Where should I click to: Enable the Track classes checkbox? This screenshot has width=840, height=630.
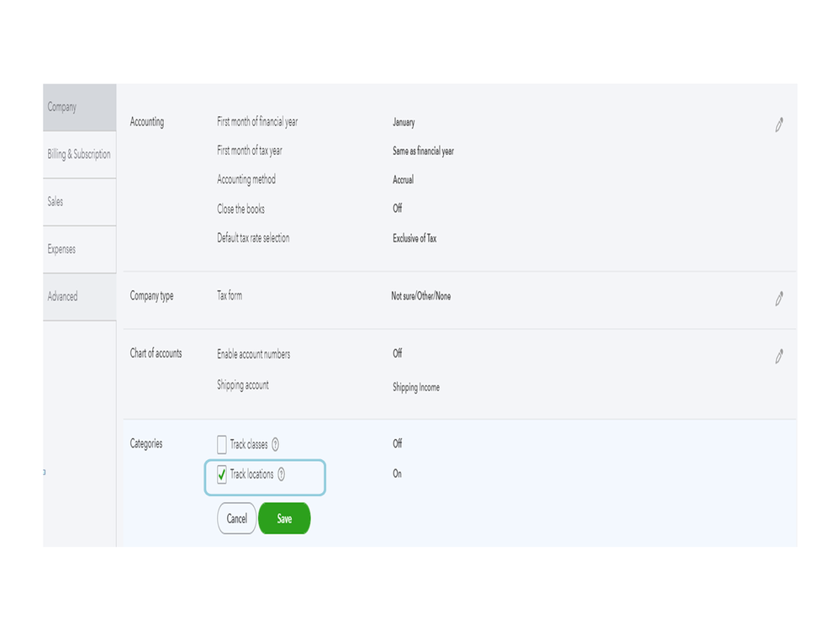pos(222,445)
